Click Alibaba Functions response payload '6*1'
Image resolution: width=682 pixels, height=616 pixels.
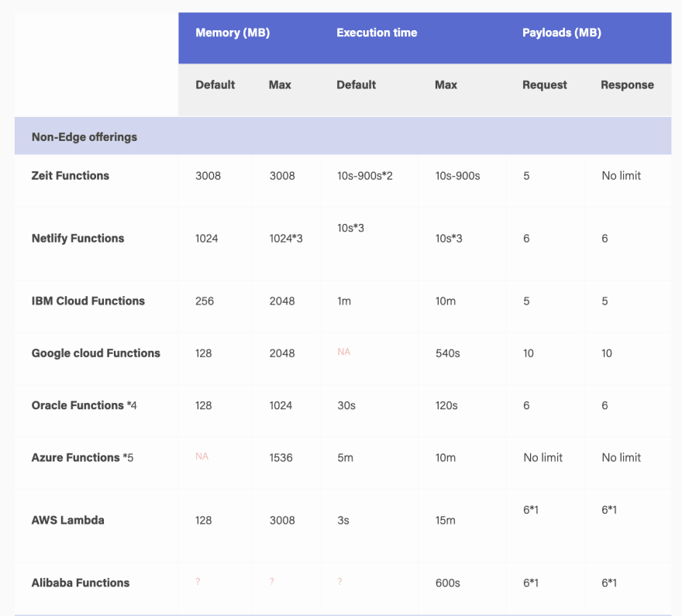click(609, 583)
